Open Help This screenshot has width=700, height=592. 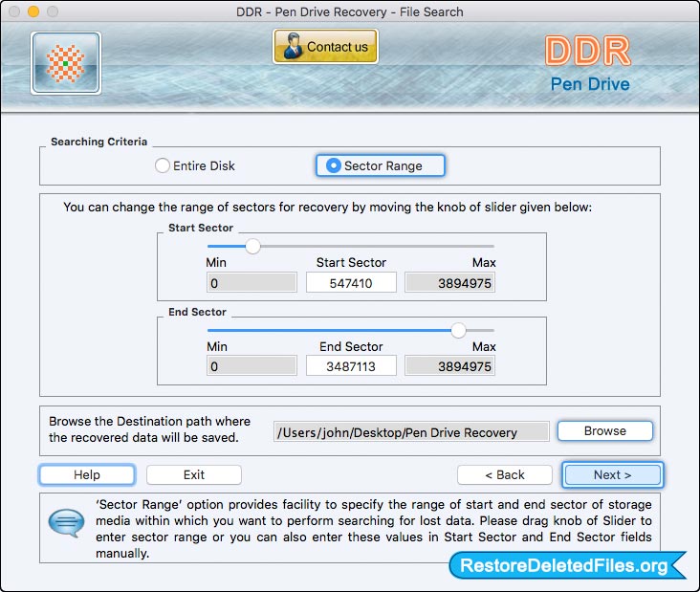[87, 474]
